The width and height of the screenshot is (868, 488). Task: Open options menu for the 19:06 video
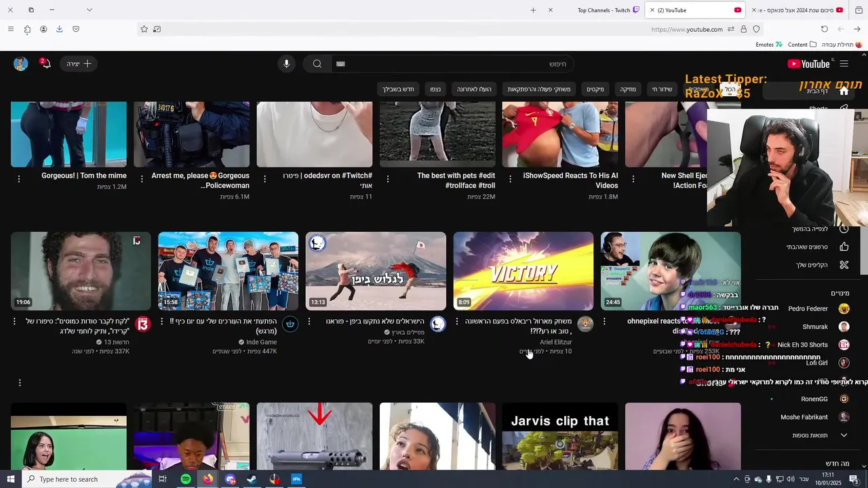pyautogui.click(x=14, y=321)
